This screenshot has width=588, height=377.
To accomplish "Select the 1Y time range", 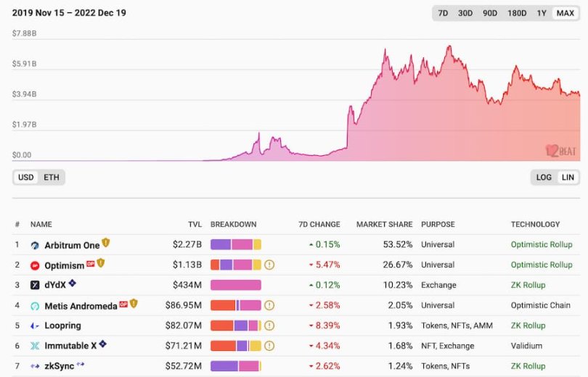I will (x=541, y=14).
